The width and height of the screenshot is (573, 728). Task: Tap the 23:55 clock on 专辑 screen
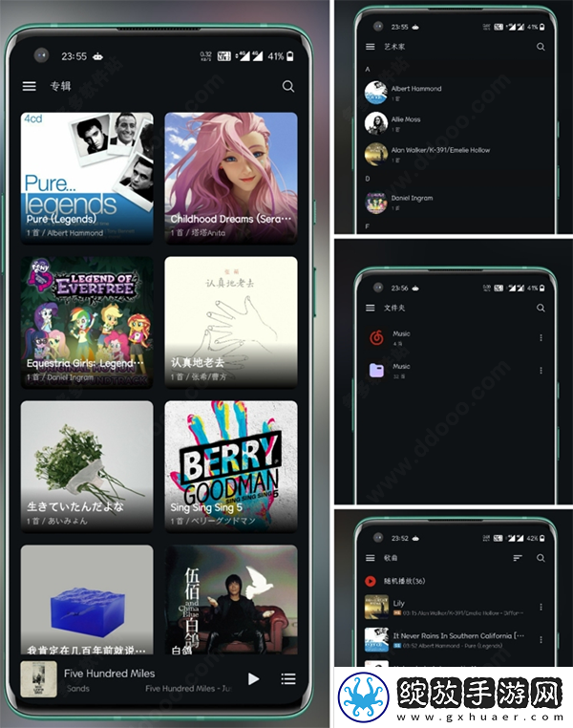[x=74, y=56]
